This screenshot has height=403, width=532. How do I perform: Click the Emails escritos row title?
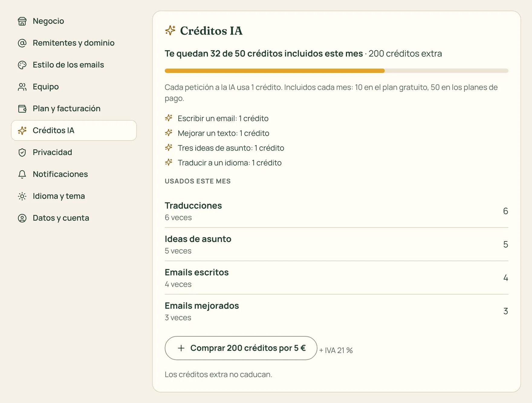click(197, 272)
